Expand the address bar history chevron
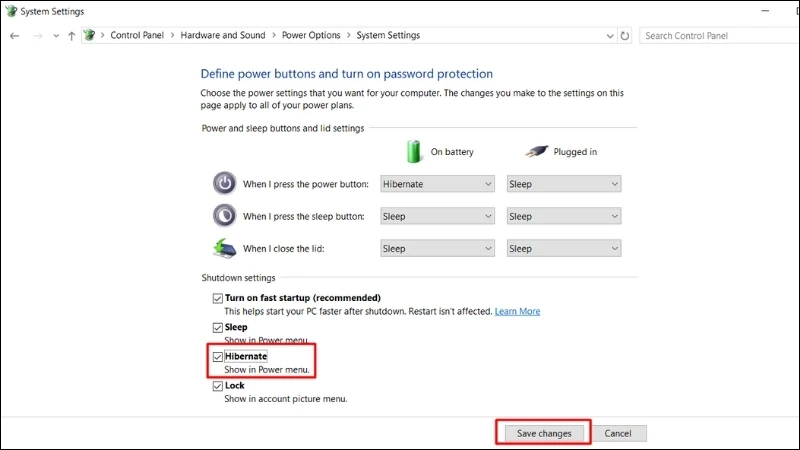The height and width of the screenshot is (450, 800). [x=610, y=36]
